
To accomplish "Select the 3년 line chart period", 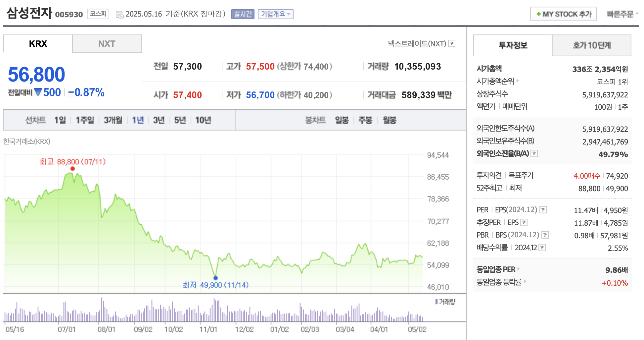I will pos(159,120).
